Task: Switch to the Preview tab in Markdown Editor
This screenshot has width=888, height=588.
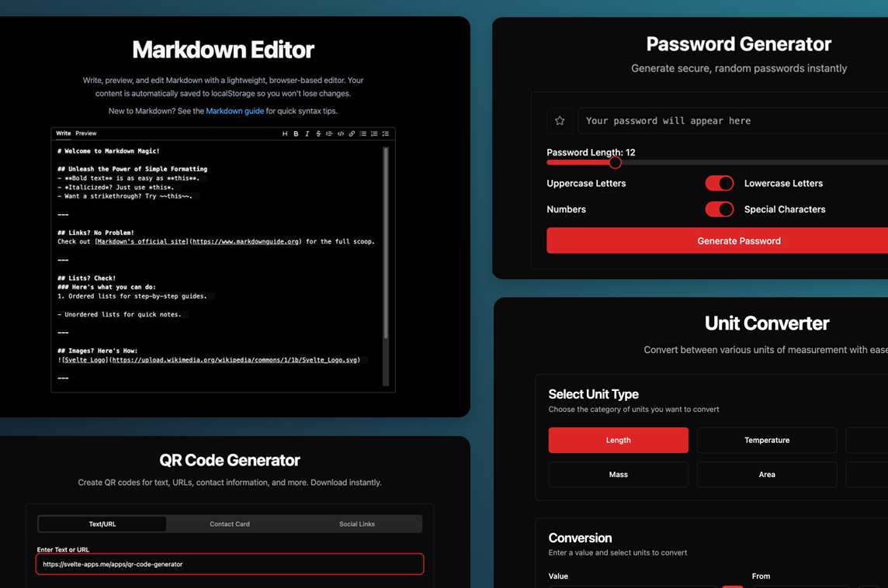Action: pyautogui.click(x=86, y=133)
